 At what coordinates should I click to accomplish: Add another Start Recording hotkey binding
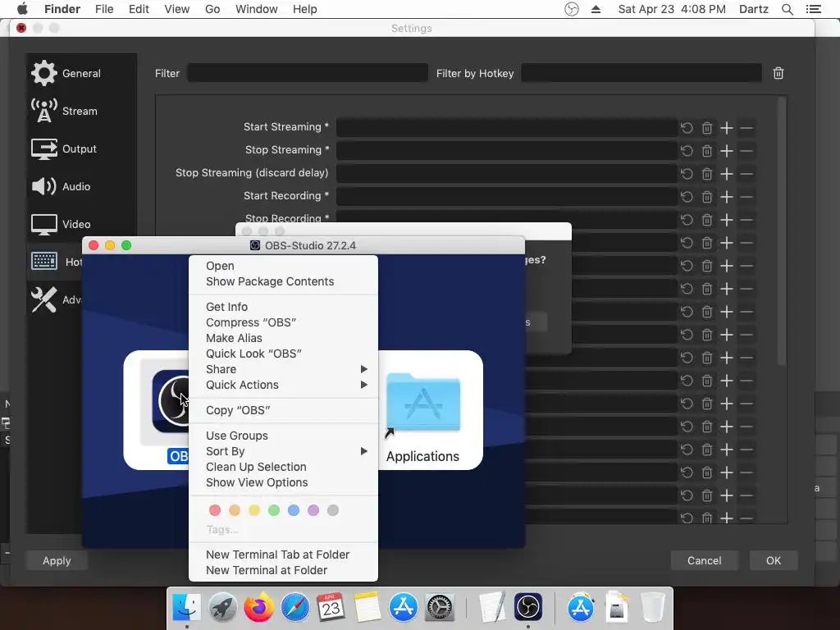(x=727, y=197)
